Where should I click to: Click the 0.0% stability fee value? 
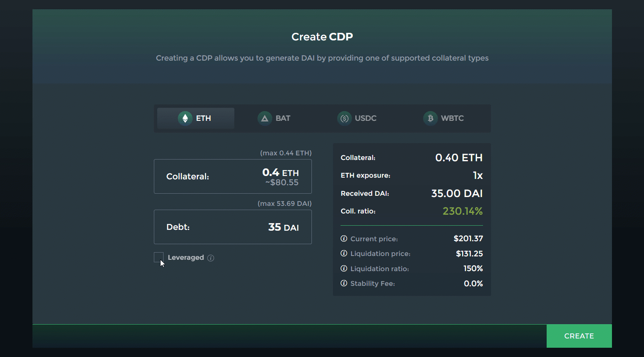[473, 283]
